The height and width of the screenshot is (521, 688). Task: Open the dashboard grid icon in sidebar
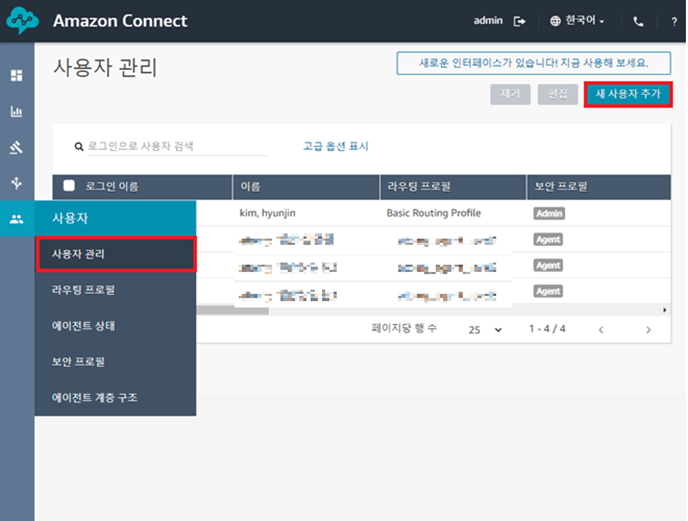[x=17, y=75]
